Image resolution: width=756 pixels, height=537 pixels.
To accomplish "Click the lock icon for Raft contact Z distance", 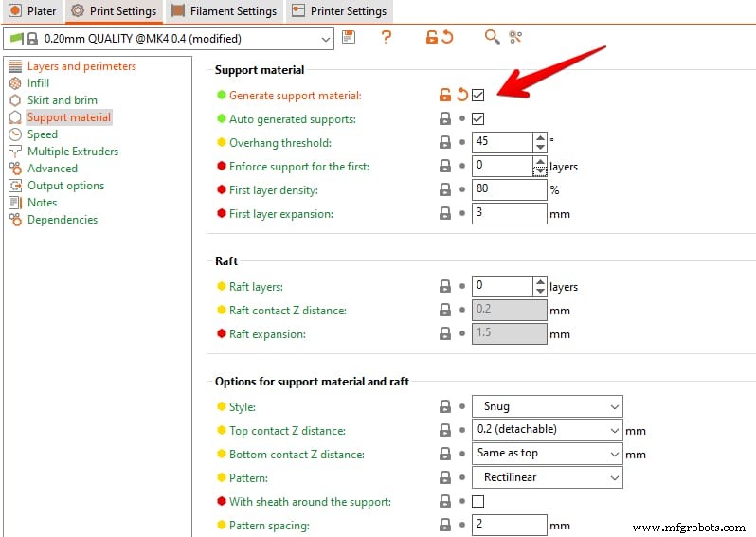I will (x=444, y=310).
